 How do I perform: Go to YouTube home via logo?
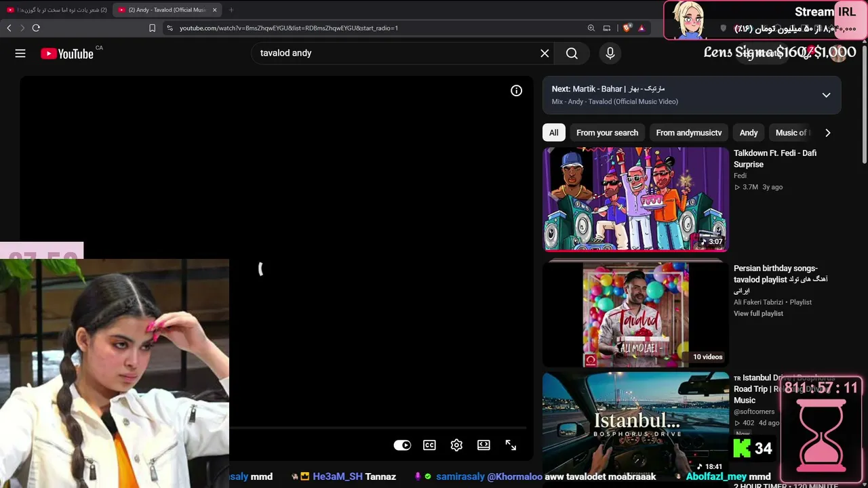[x=66, y=54]
